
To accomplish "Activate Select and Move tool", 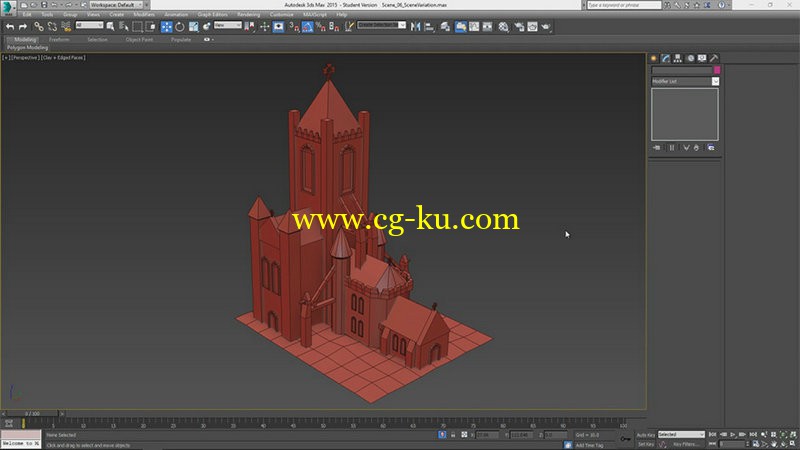I will 166,27.
